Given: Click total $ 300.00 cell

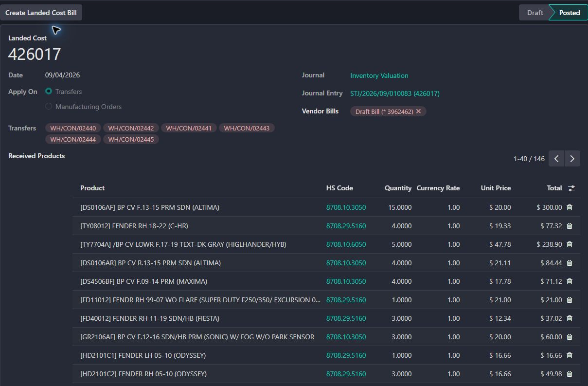Looking at the screenshot, I should 549,207.
